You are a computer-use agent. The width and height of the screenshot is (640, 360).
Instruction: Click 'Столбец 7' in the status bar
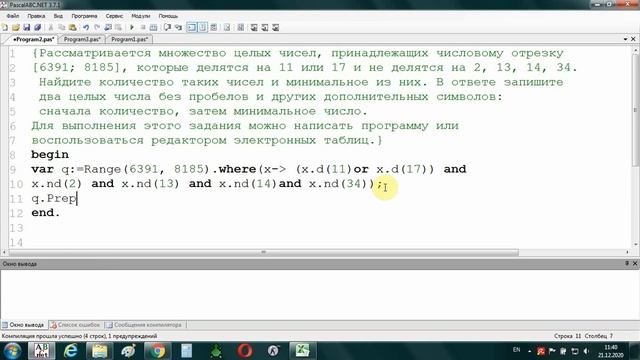pyautogui.click(x=598, y=336)
